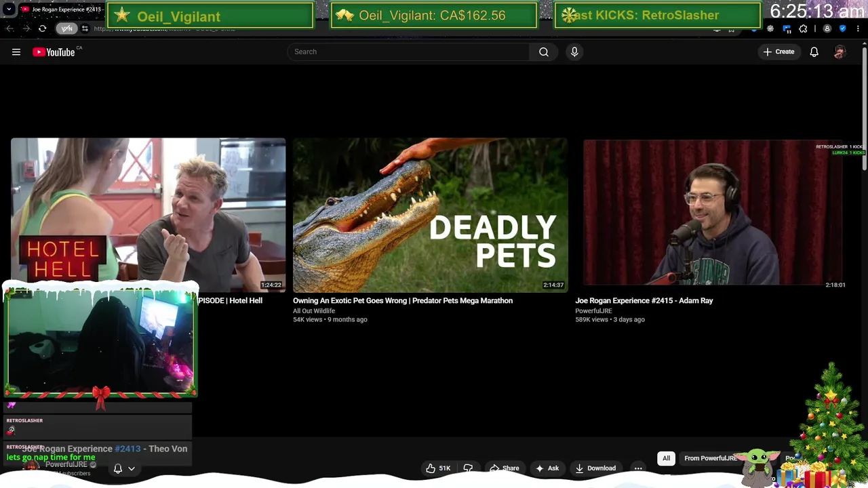Go forward using the browser forward arrow
The image size is (868, 488).
26,28
